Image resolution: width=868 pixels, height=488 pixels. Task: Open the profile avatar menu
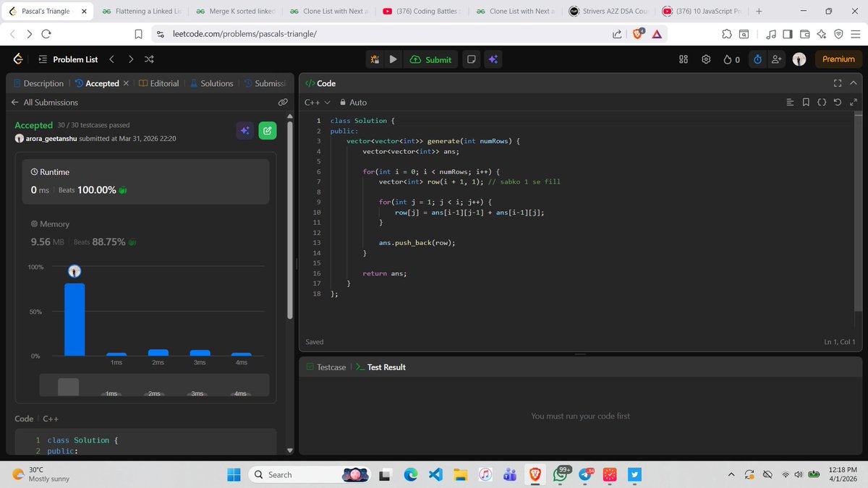point(799,60)
